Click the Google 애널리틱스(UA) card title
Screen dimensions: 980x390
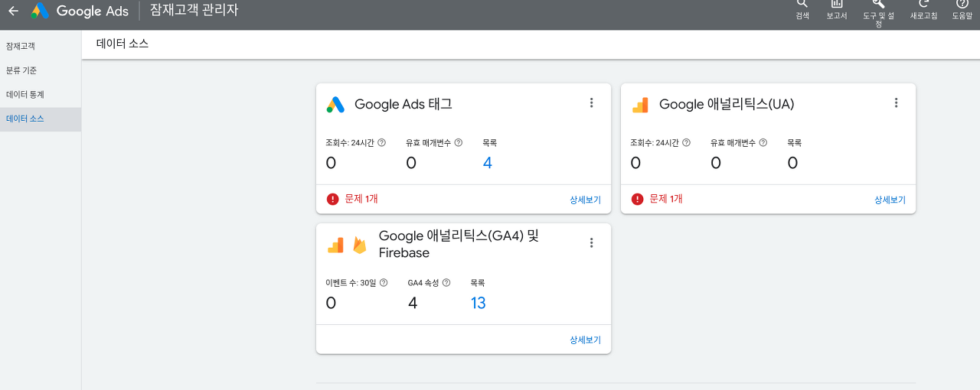[727, 105]
